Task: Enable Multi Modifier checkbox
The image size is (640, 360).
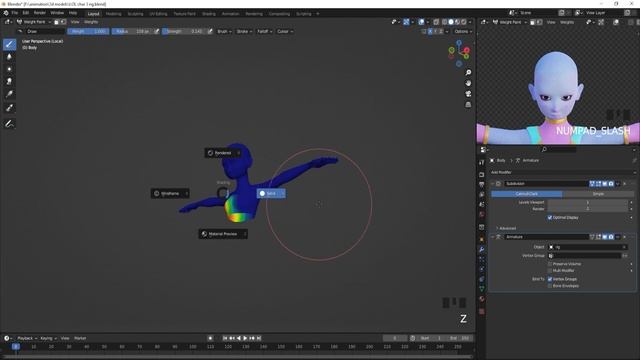Action: (x=550, y=271)
